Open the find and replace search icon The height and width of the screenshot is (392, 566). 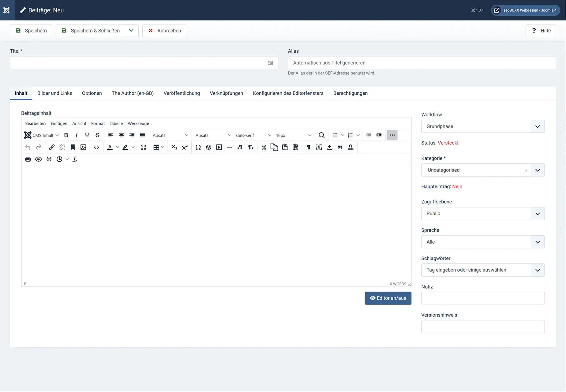tap(321, 135)
